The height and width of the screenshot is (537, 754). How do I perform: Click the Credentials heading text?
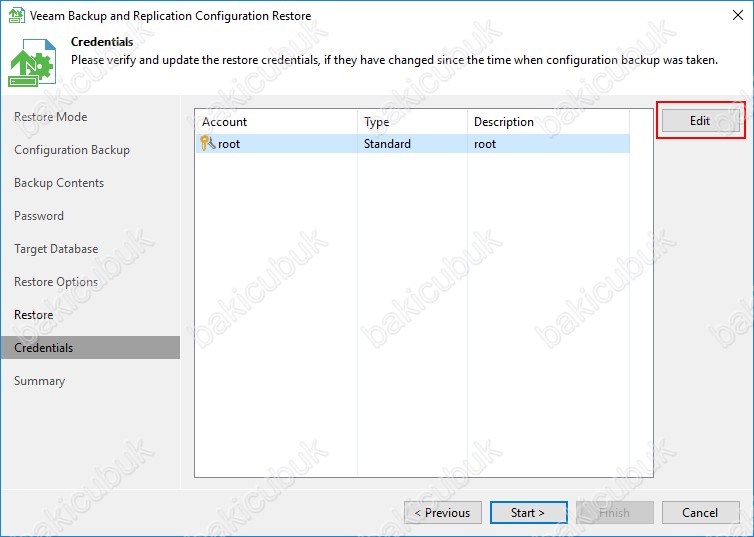102,42
